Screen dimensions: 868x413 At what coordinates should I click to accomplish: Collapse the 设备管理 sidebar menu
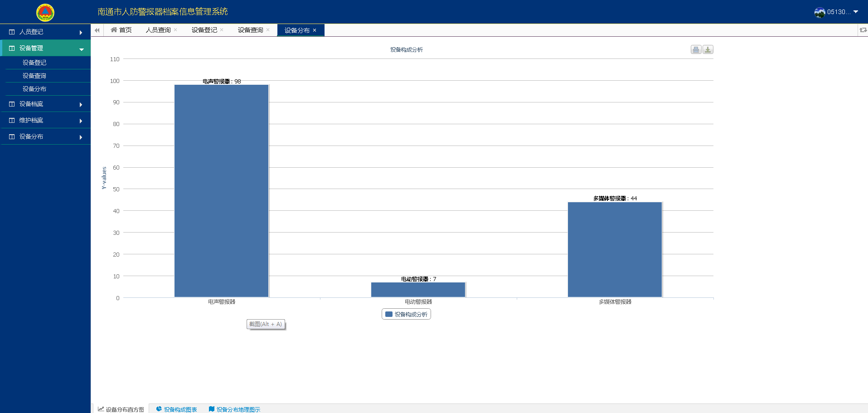[45, 49]
